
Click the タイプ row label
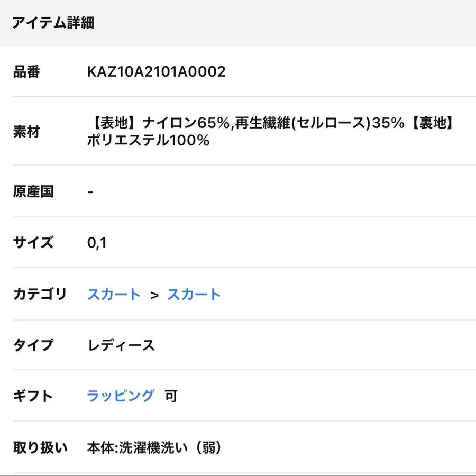point(33,345)
